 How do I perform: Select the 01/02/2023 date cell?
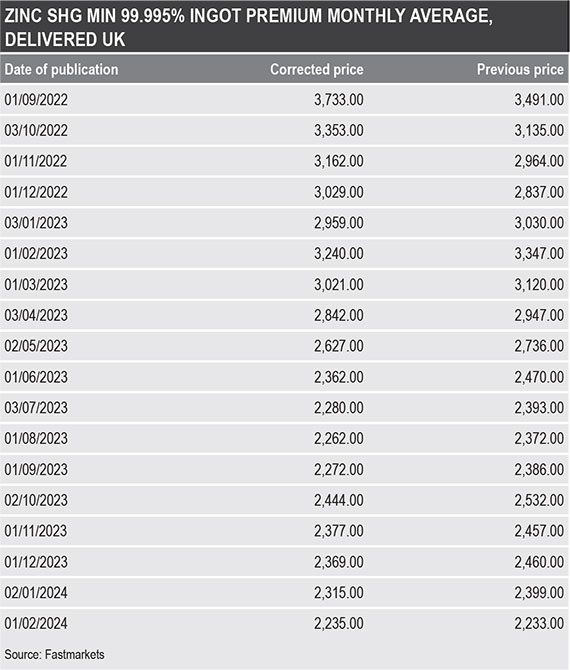pyautogui.click(x=36, y=254)
